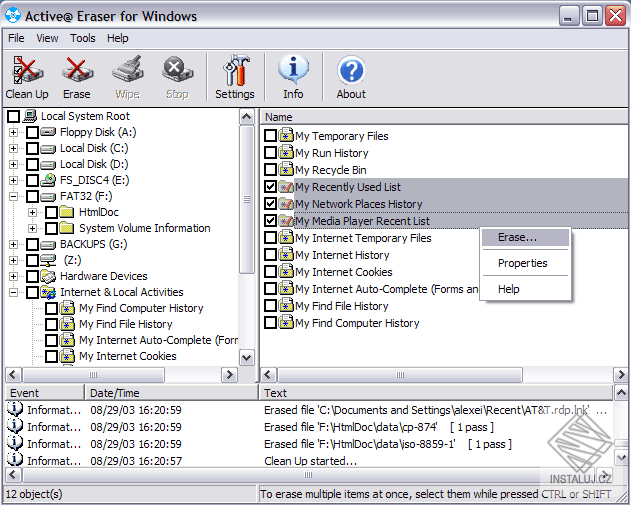Viewport: 631px width, 506px height.
Task: Click the tree's scroll down arrow
Action: [246, 357]
